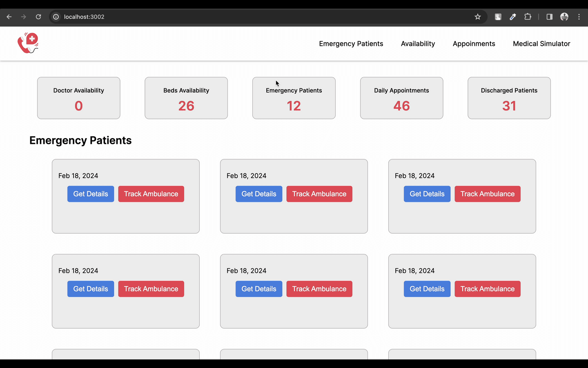
Task: Select the Doctor Availability stat card
Action: point(79,98)
